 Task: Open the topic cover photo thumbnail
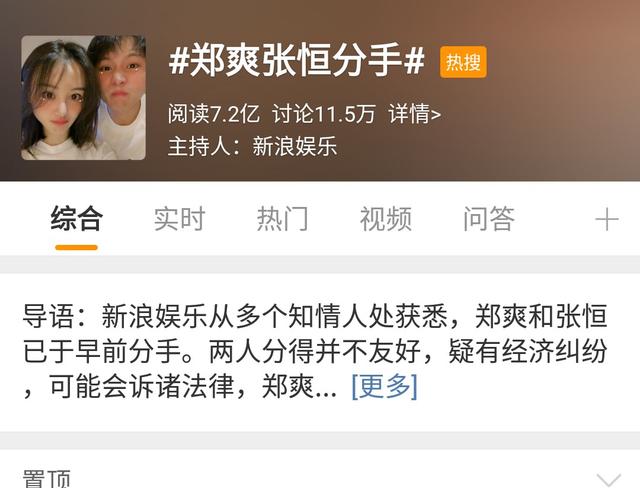click(83, 98)
